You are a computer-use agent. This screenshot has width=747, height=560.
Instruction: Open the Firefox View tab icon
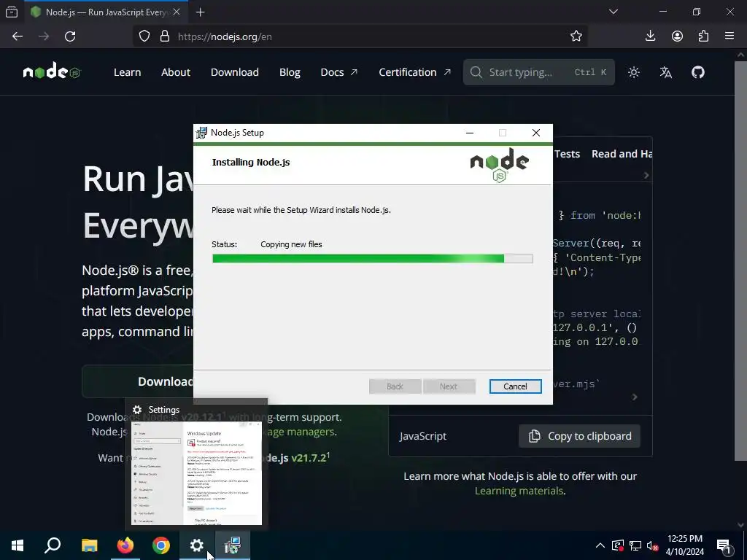(x=12, y=12)
